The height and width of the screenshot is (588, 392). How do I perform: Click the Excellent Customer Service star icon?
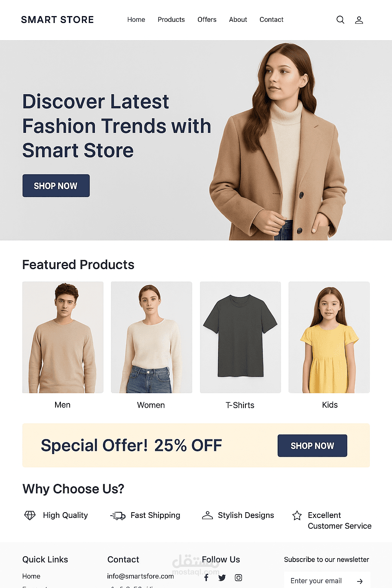[297, 516]
